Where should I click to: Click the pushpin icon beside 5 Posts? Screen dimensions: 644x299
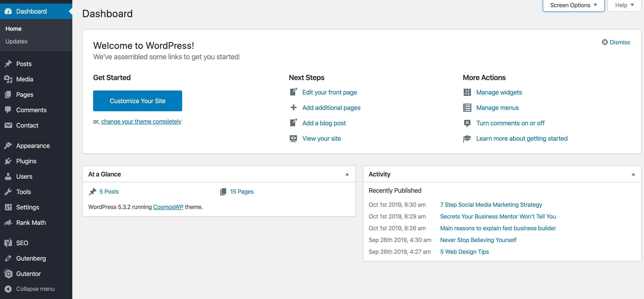pyautogui.click(x=92, y=192)
